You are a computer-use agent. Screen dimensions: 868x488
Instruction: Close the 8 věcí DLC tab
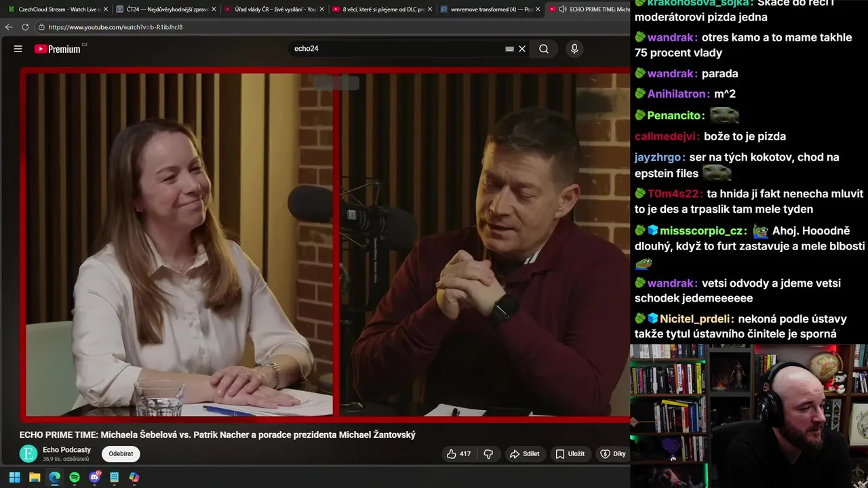pos(429,9)
